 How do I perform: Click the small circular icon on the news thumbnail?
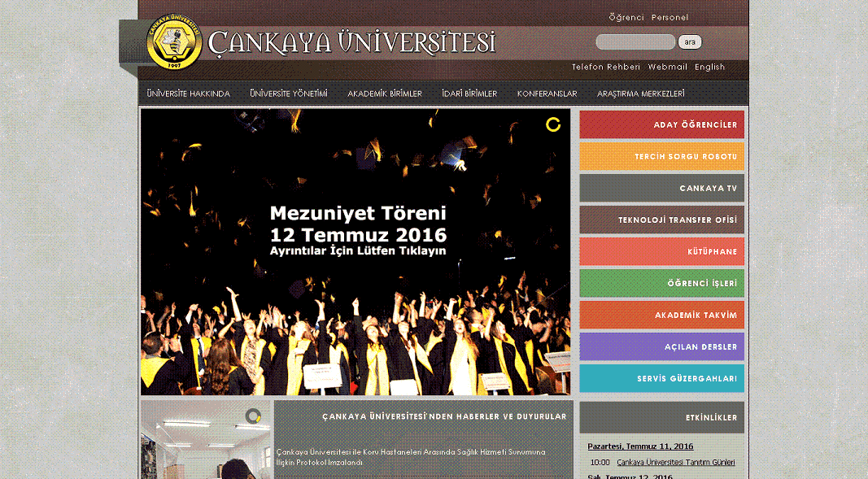click(253, 416)
